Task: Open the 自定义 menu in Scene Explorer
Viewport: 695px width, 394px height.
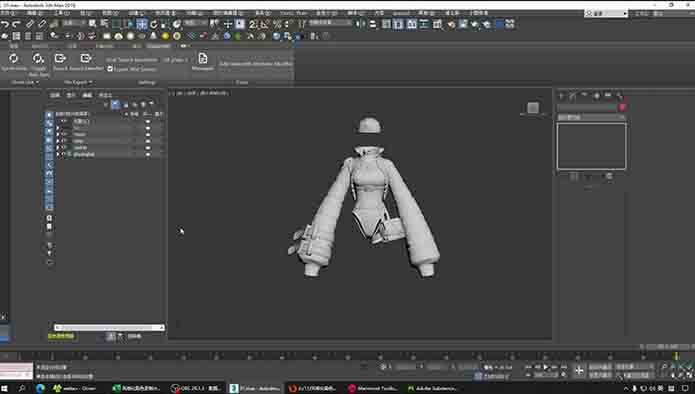Action: click(105, 95)
